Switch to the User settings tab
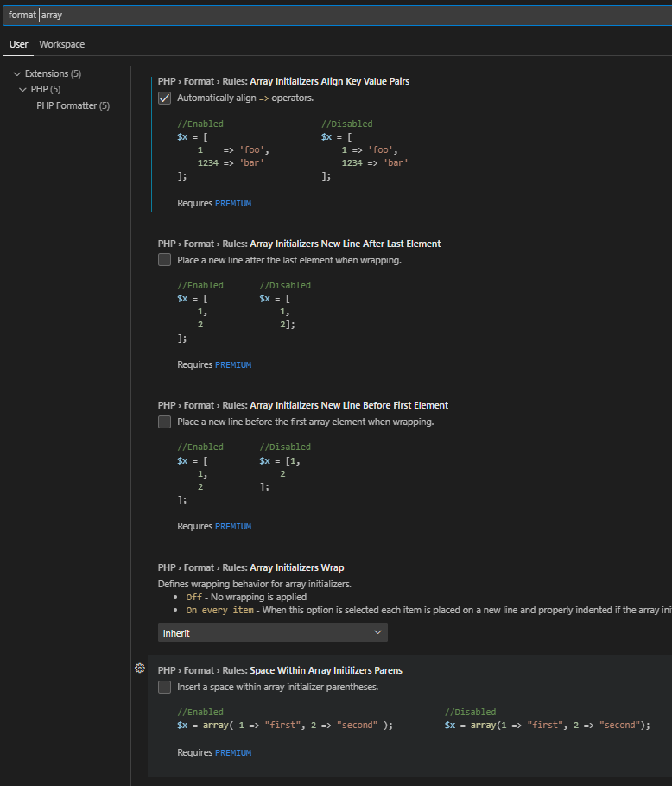 pyautogui.click(x=18, y=44)
